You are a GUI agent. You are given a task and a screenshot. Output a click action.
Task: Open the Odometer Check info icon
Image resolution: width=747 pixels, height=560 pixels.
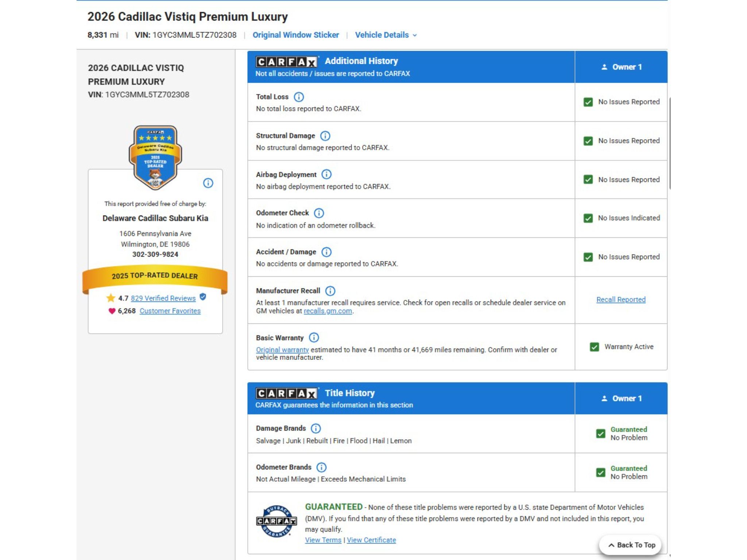[x=319, y=213]
